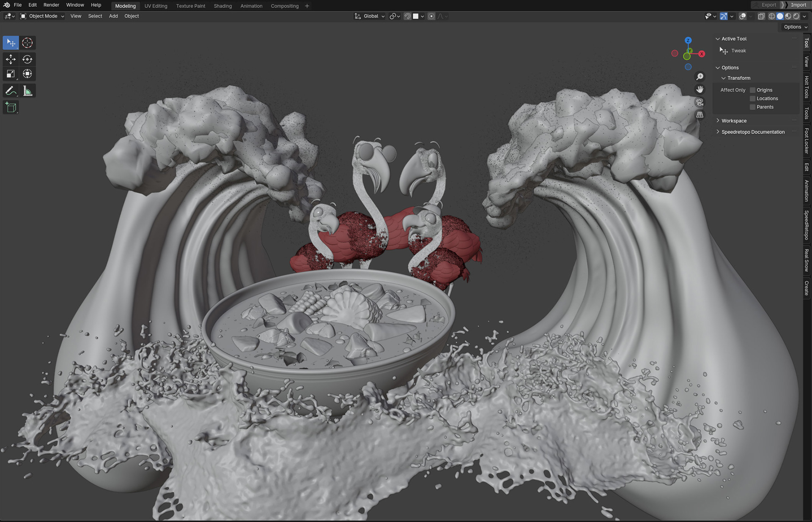
Task: Switch to orthographic/perspective grid view
Action: tap(700, 115)
